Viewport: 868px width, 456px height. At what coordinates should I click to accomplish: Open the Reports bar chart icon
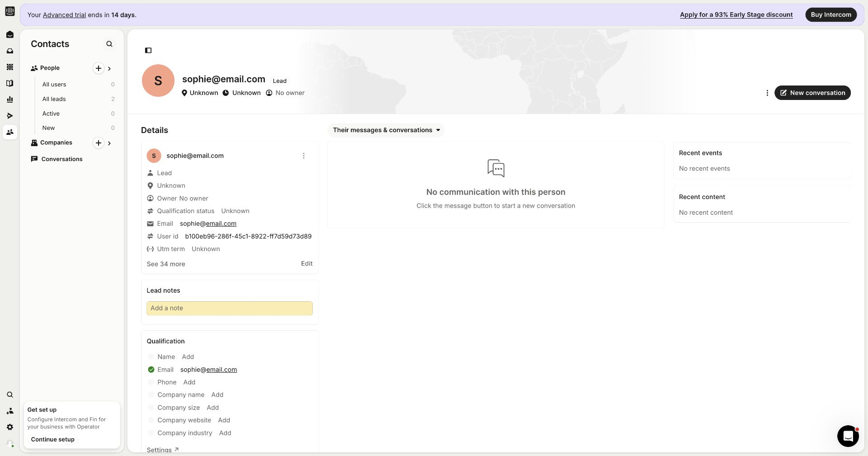click(x=10, y=100)
